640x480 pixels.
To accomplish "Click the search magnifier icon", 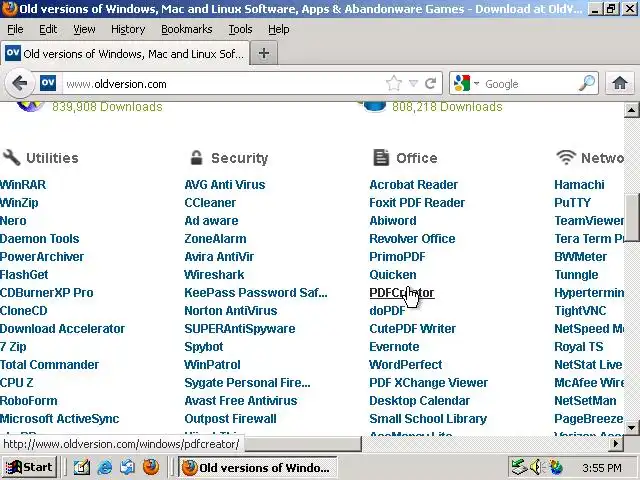I will pos(587,83).
